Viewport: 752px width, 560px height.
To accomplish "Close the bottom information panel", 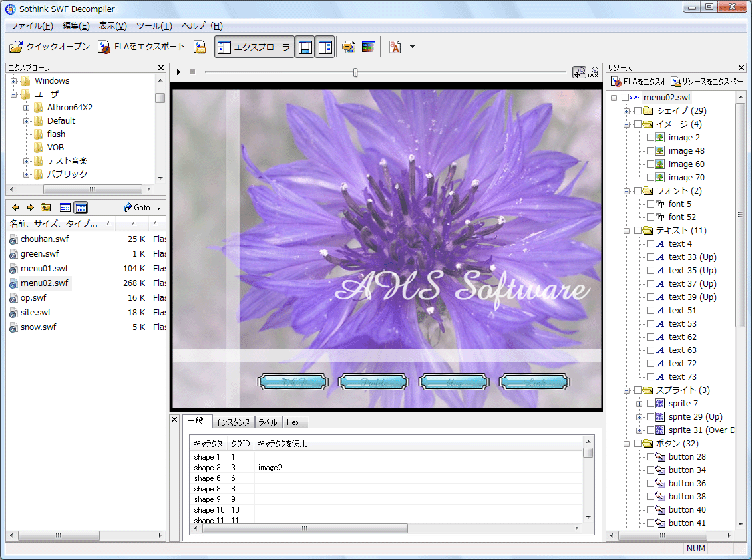I will pyautogui.click(x=174, y=420).
